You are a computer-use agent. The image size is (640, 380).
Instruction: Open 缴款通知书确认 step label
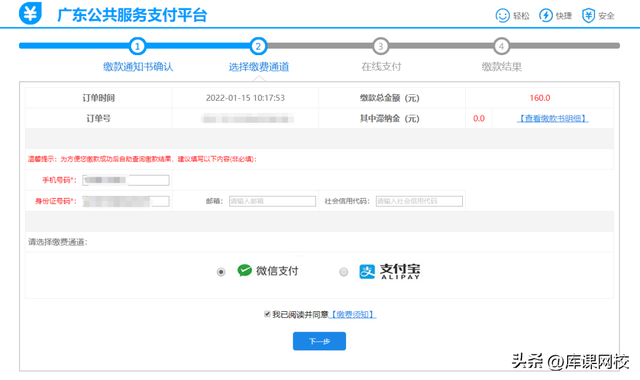[x=138, y=67]
